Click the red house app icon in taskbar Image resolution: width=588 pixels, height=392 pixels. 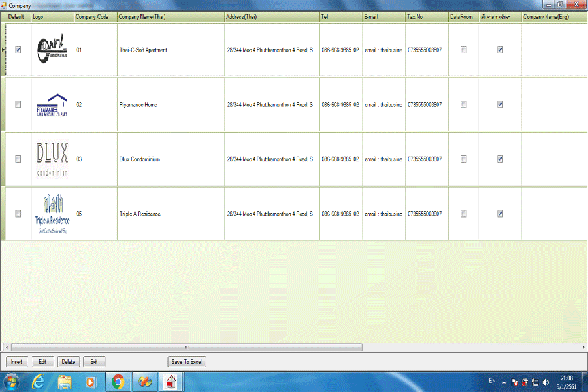(x=171, y=382)
